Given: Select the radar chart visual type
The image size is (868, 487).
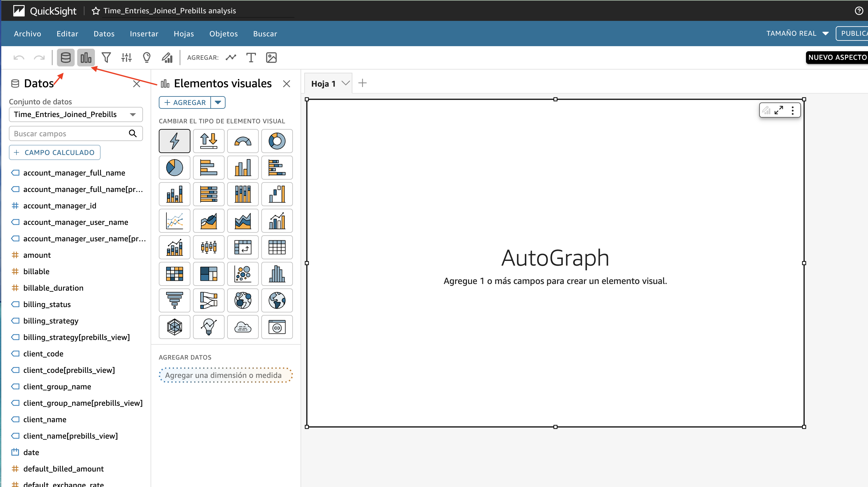Looking at the screenshot, I should pos(175,327).
